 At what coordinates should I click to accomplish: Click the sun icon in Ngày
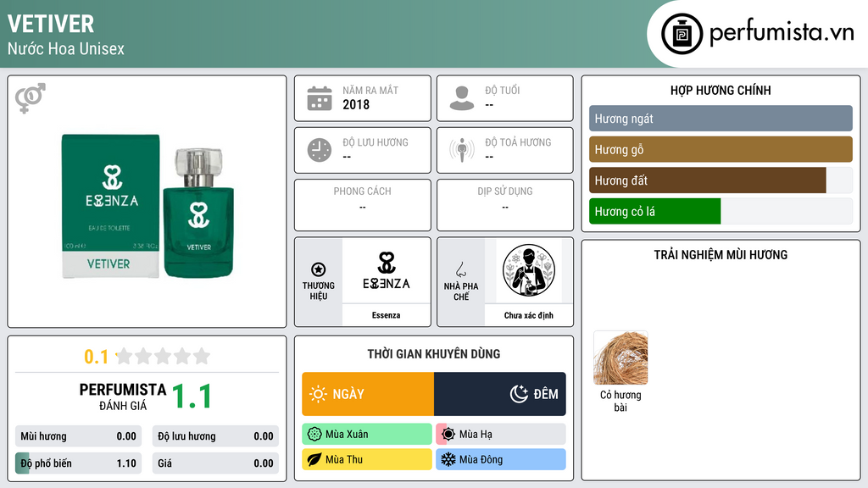pyautogui.click(x=318, y=394)
